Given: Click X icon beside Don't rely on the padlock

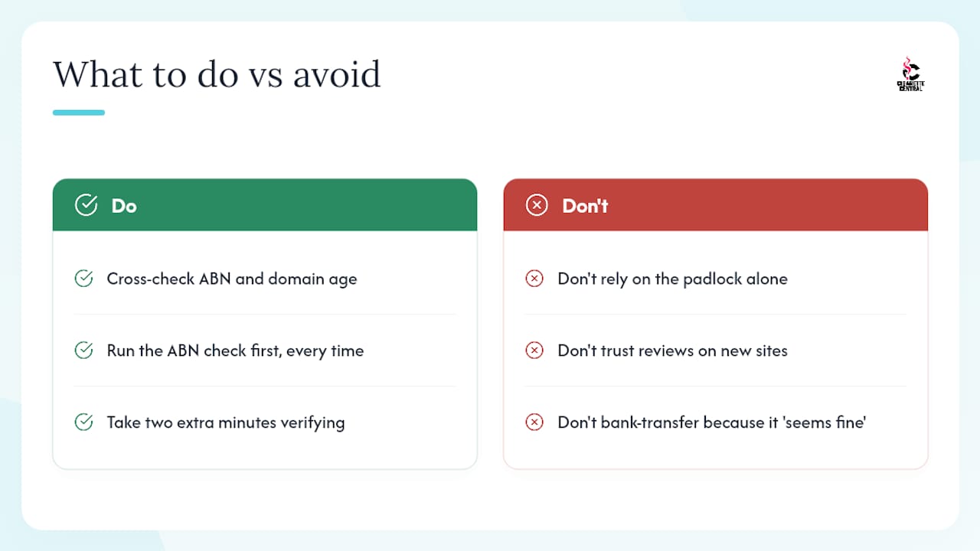Looking at the screenshot, I should (534, 279).
